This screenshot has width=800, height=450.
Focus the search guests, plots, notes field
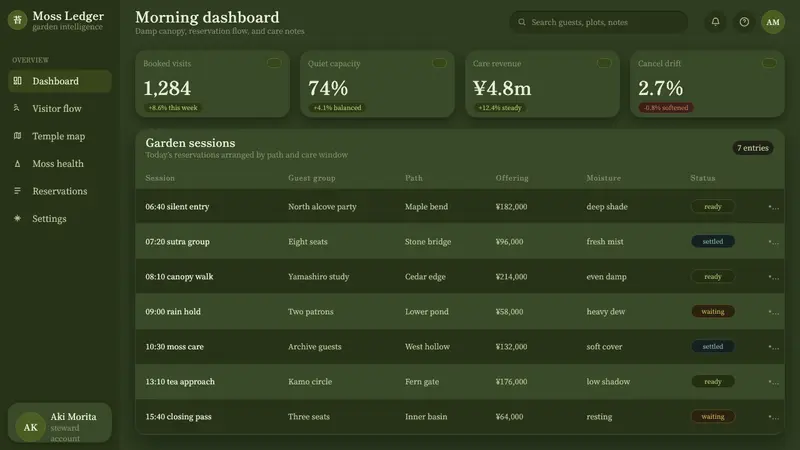point(599,22)
